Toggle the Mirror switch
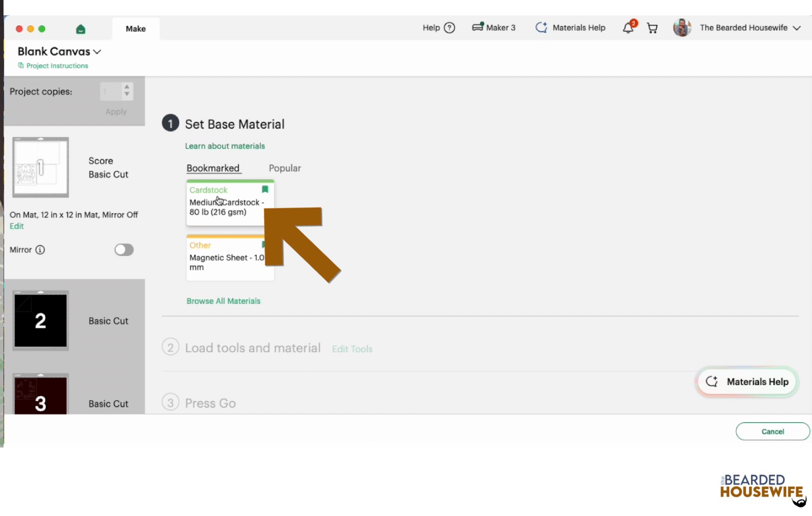This screenshot has width=812, height=516. 124,250
